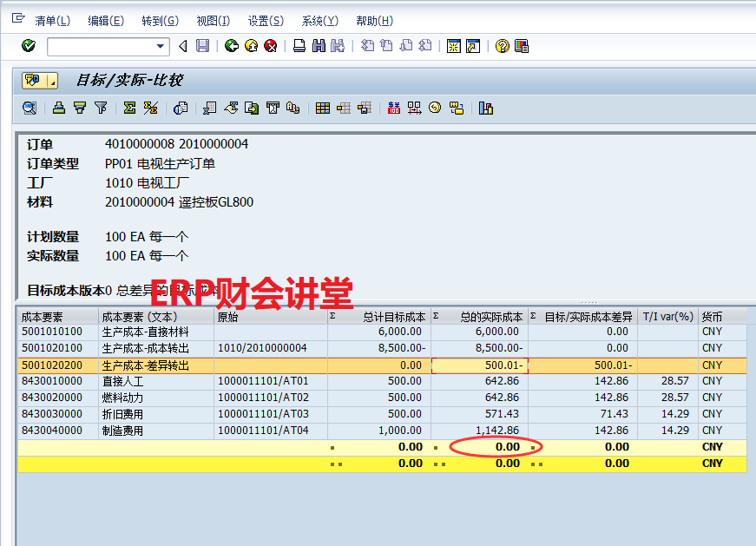This screenshot has width=756, height=546.
Task: Open the 清单(L) menu
Action: 52,21
